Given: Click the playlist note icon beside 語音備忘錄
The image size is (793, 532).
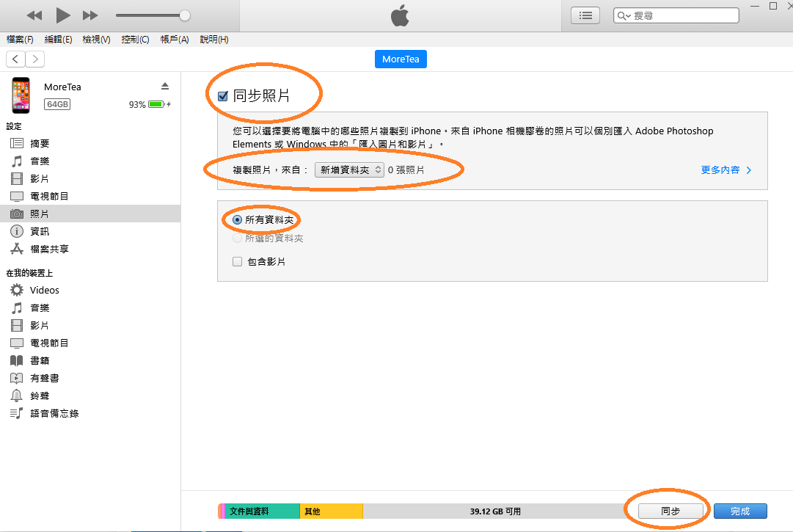Looking at the screenshot, I should [x=17, y=413].
